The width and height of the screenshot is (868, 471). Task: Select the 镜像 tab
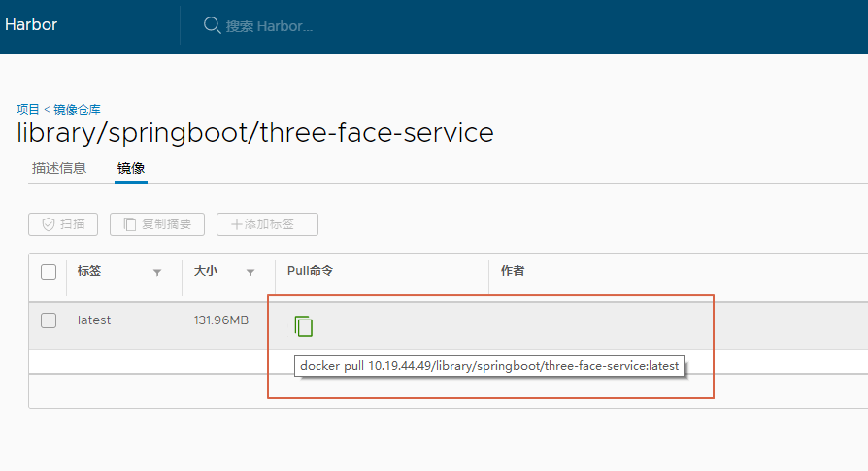131,168
